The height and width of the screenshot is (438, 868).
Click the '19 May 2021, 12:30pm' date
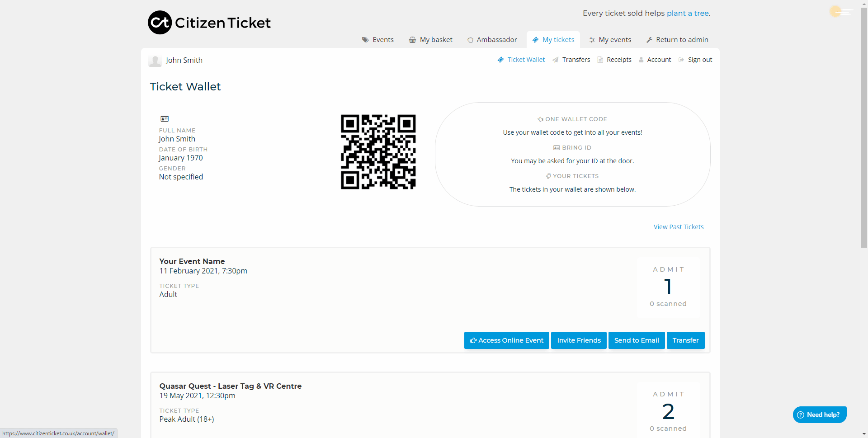pos(197,396)
